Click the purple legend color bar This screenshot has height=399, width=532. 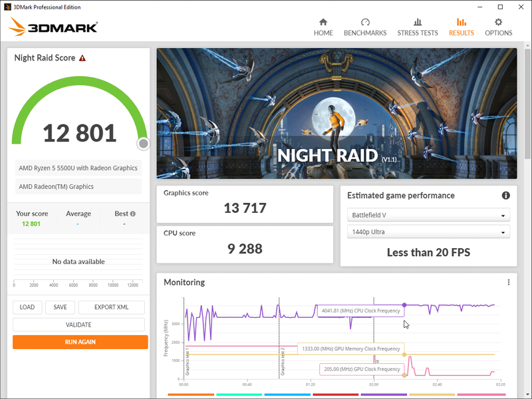click(x=384, y=394)
